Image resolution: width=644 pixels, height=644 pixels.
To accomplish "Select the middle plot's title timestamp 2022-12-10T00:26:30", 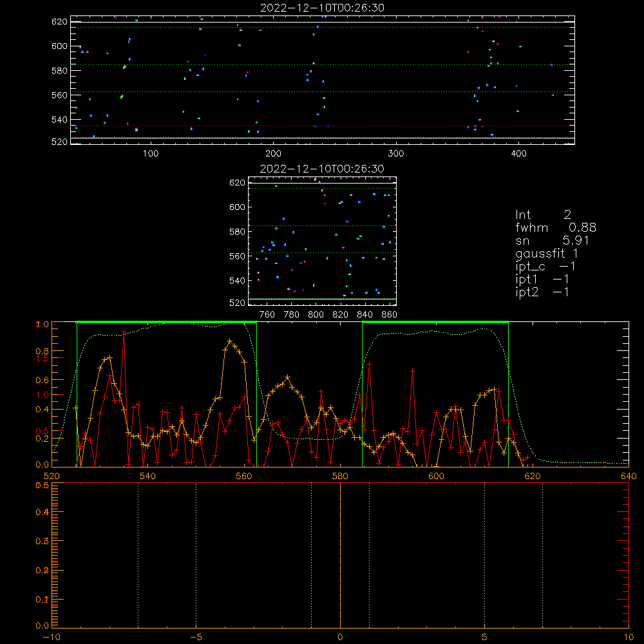I will pyautogui.click(x=322, y=169).
